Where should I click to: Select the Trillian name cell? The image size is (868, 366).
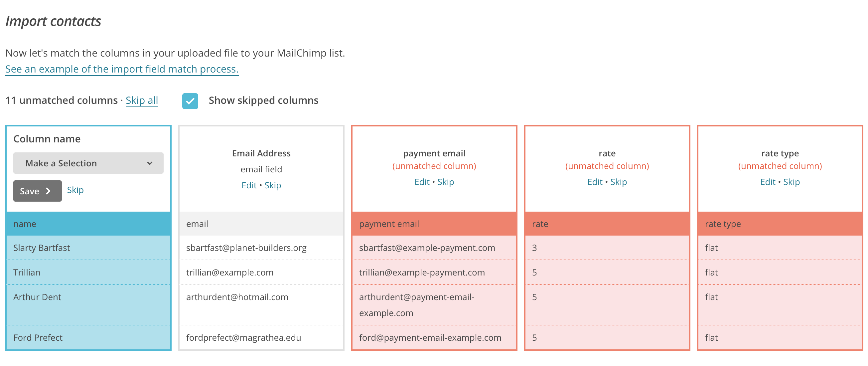pos(88,272)
